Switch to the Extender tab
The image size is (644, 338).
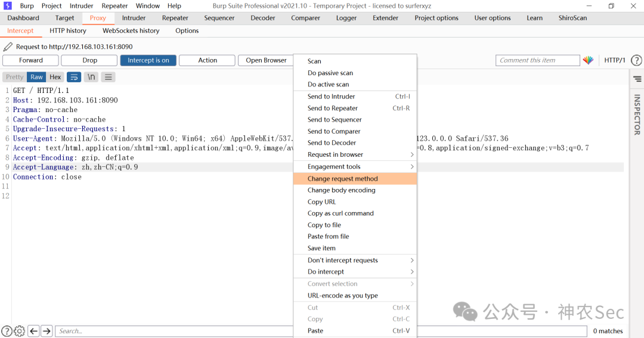coord(385,18)
